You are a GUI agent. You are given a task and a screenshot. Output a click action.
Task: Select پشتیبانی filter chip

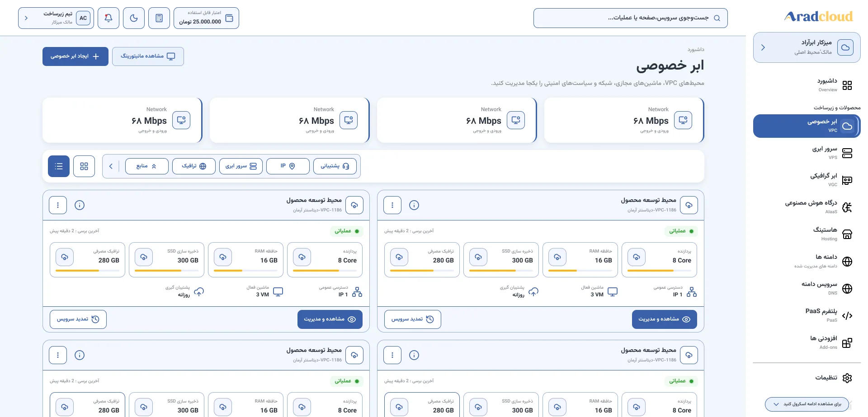(335, 166)
